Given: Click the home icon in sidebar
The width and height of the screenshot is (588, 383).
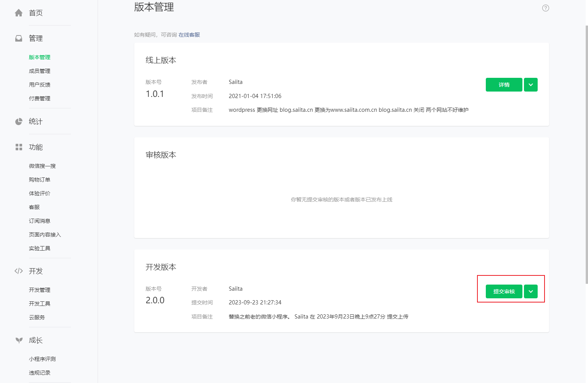Looking at the screenshot, I should [x=19, y=13].
